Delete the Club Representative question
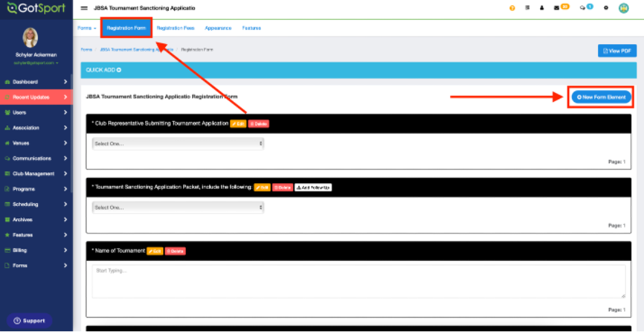Viewport: 644px width, 332px height. point(258,124)
